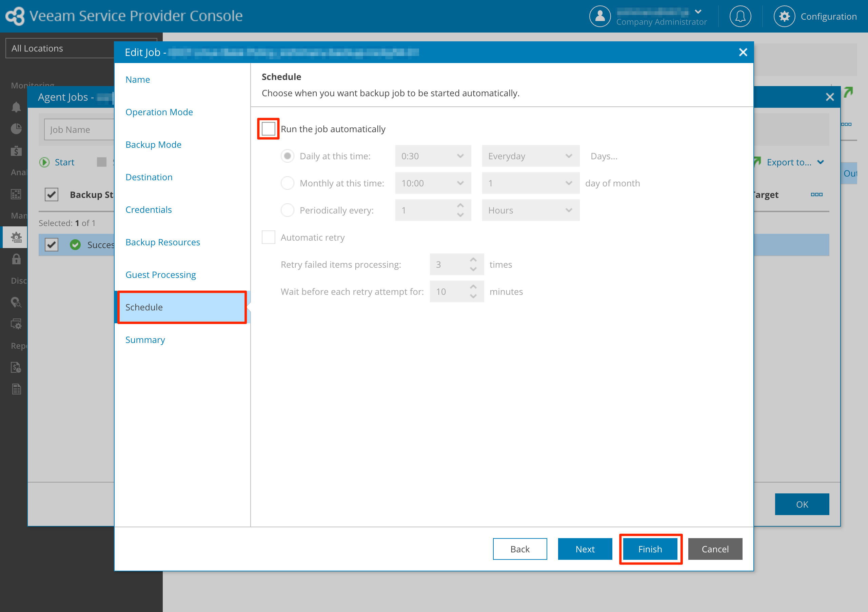Click the green Success status icon
Screen dimensions: 868x612
tap(75, 245)
